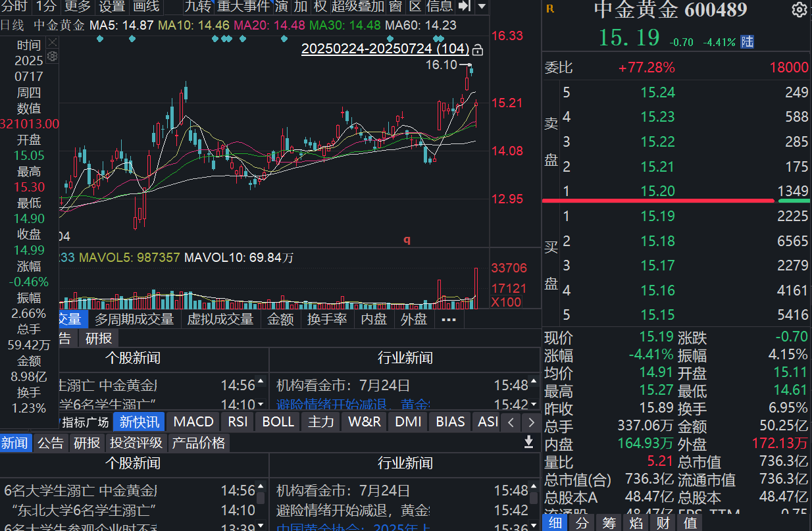Click the blue 陆 badge beside -4.41%
The image size is (812, 531).
tap(747, 41)
